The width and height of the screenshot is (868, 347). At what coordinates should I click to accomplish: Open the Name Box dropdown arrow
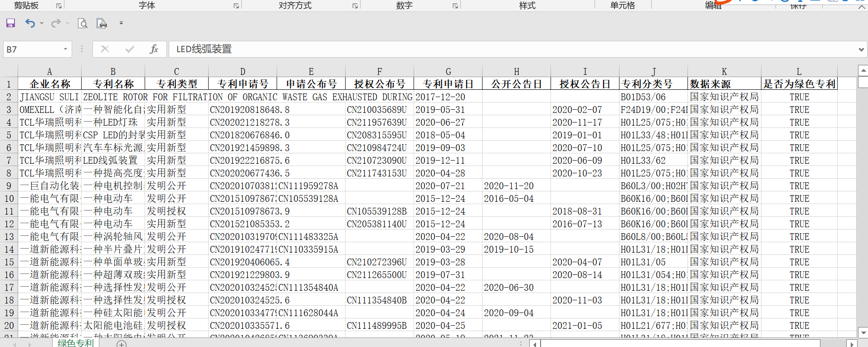[x=66, y=49]
